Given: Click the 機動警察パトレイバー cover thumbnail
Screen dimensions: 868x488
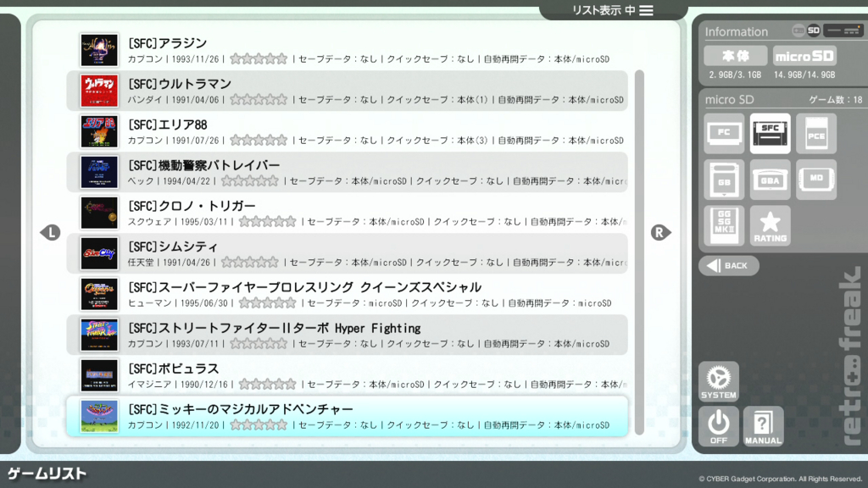Looking at the screenshot, I should click(x=99, y=172).
